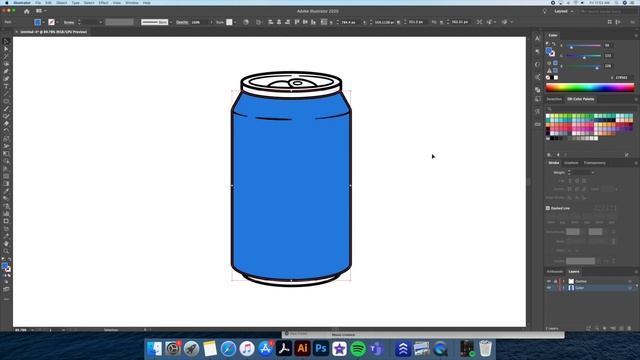Activate Fill box in Color panel
Viewport: 640px width, 360px height.
click(549, 50)
